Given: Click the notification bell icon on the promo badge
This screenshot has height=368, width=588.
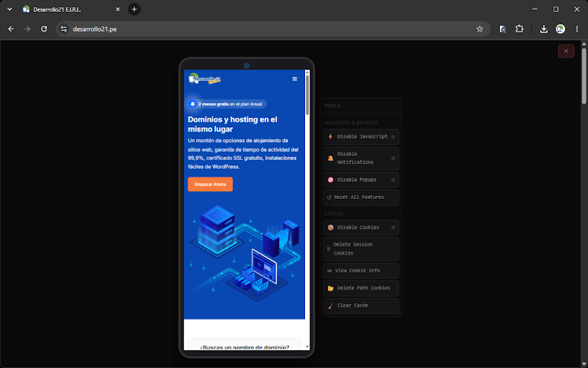Looking at the screenshot, I should (193, 104).
